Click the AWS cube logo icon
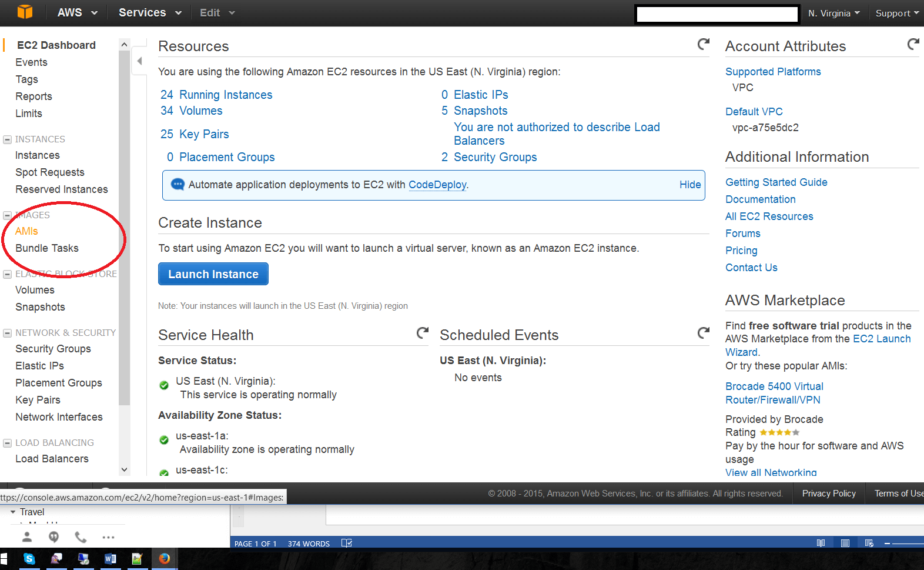 click(x=25, y=12)
